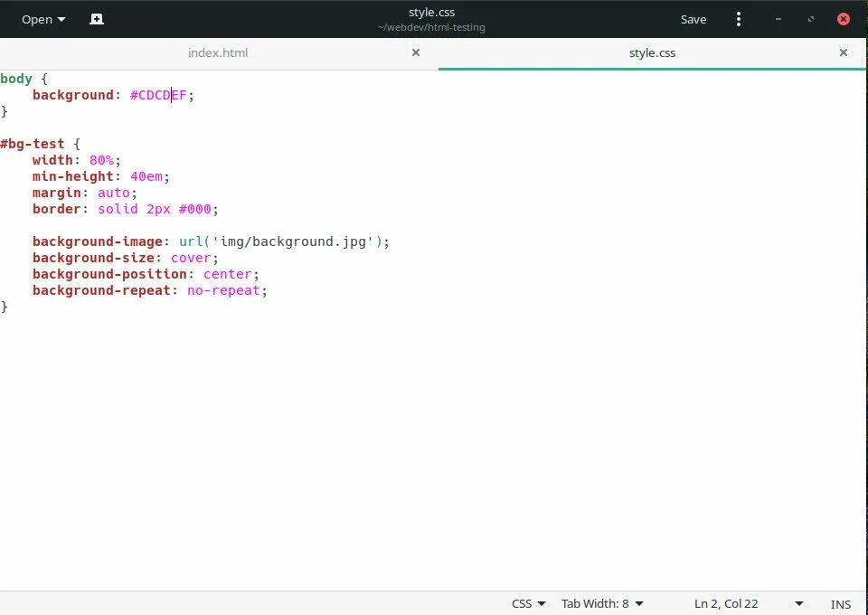Click the background property in body rule
This screenshot has width=868, height=615.
tap(73, 95)
